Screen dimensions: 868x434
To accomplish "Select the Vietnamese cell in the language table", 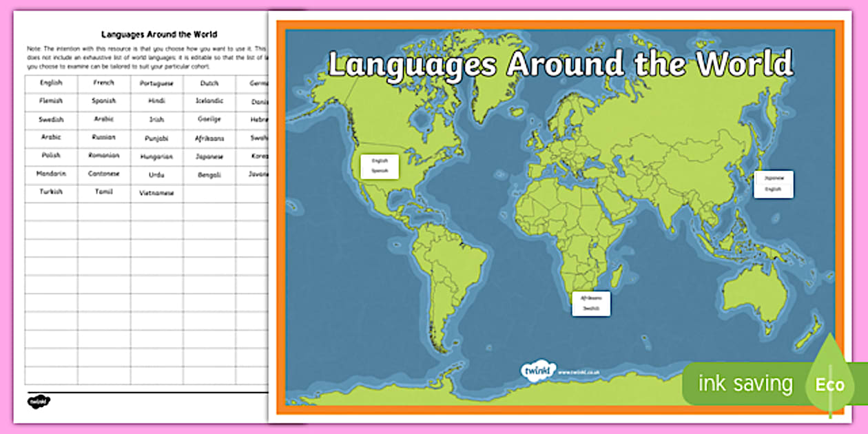I will click(156, 194).
